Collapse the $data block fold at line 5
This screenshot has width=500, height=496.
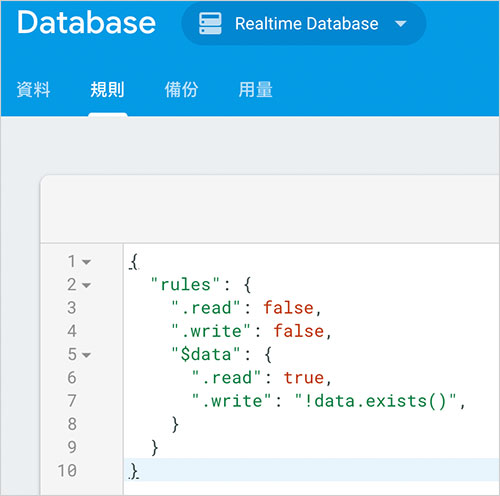(x=87, y=355)
